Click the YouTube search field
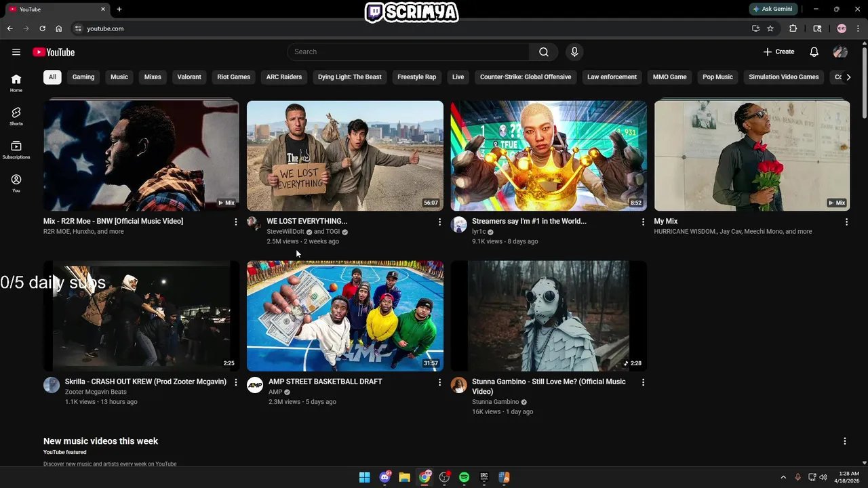 [408, 52]
